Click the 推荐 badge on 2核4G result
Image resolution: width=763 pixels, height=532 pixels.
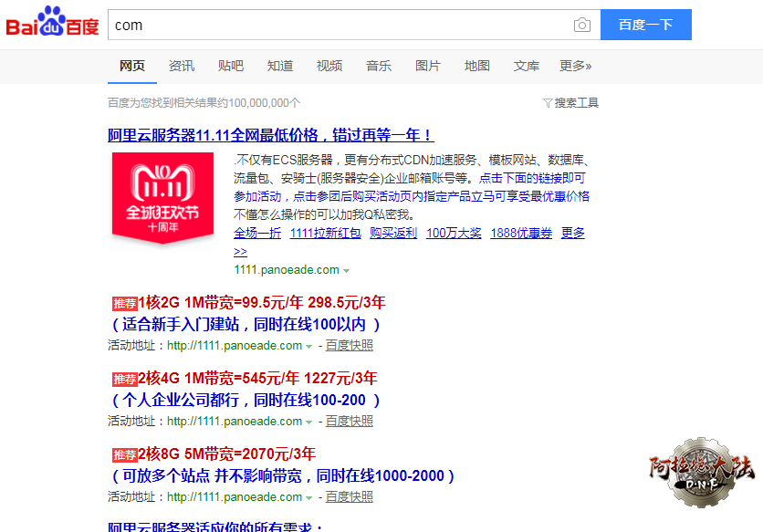click(124, 380)
